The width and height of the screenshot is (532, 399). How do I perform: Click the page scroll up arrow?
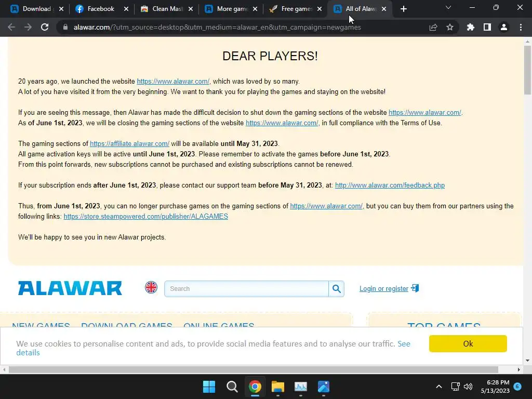click(x=527, y=42)
